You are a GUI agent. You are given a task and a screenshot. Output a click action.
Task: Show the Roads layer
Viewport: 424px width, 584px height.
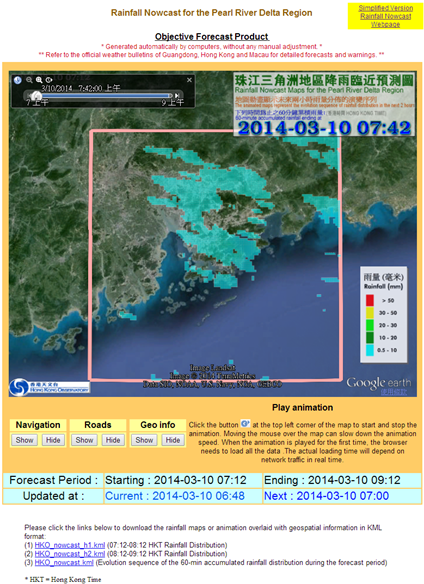(x=84, y=440)
